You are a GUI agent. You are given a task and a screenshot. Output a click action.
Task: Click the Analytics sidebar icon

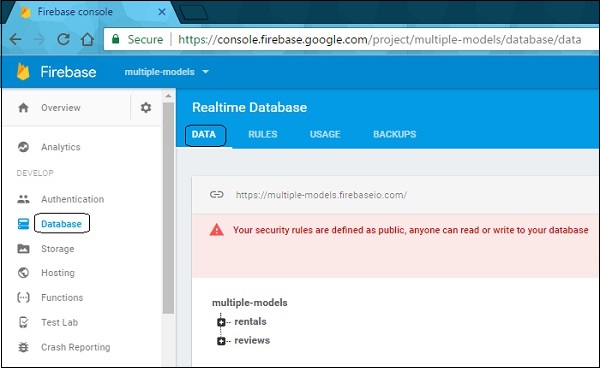[23, 147]
